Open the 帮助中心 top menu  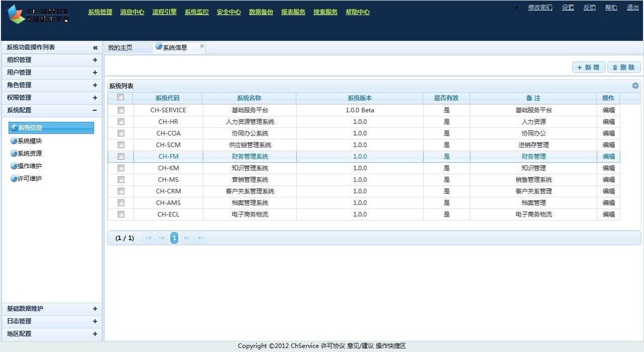click(358, 12)
